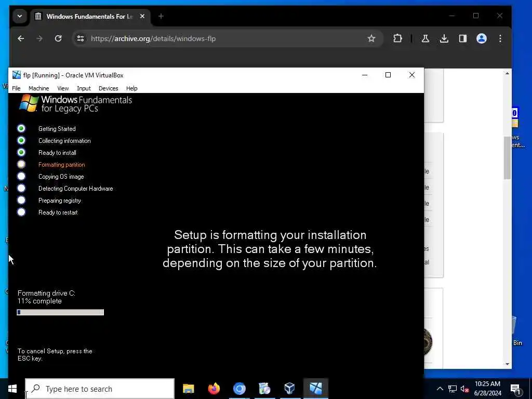Open the View menu in VirtualBox
This screenshot has height=399, width=532.
(63, 88)
